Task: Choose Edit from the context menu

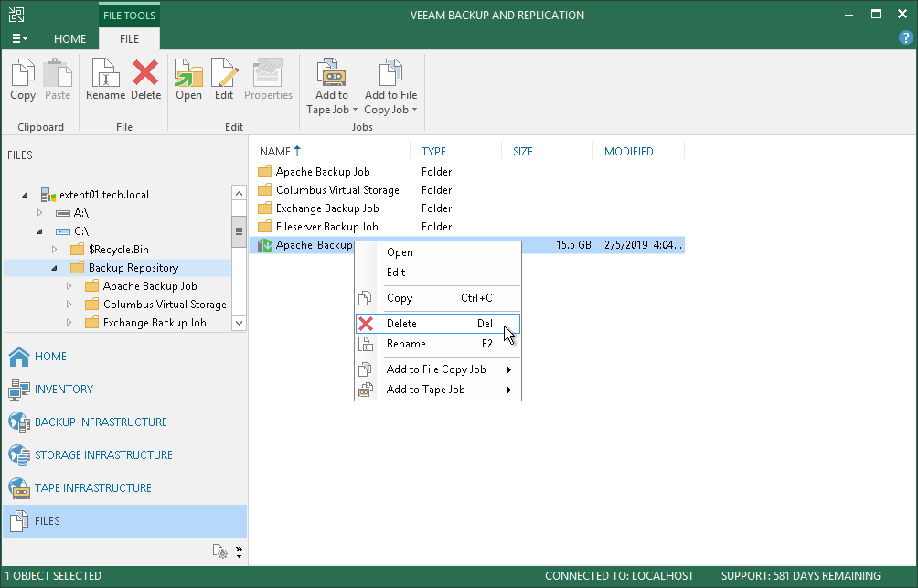Action: click(438, 273)
